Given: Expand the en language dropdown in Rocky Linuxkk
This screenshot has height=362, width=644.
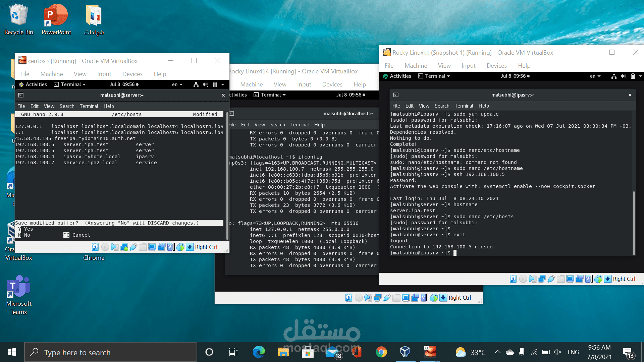Looking at the screenshot, I should point(595,76).
